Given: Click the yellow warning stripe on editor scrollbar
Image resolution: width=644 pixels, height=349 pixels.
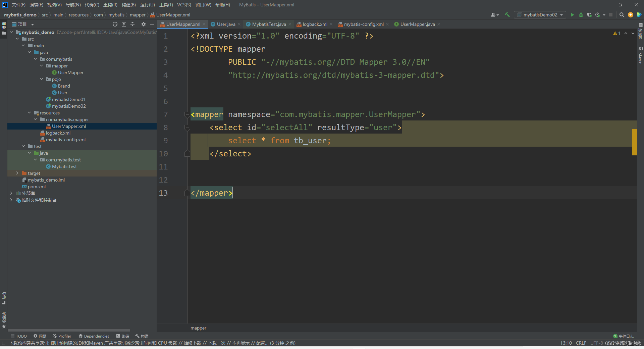Looking at the screenshot, I should [635, 142].
